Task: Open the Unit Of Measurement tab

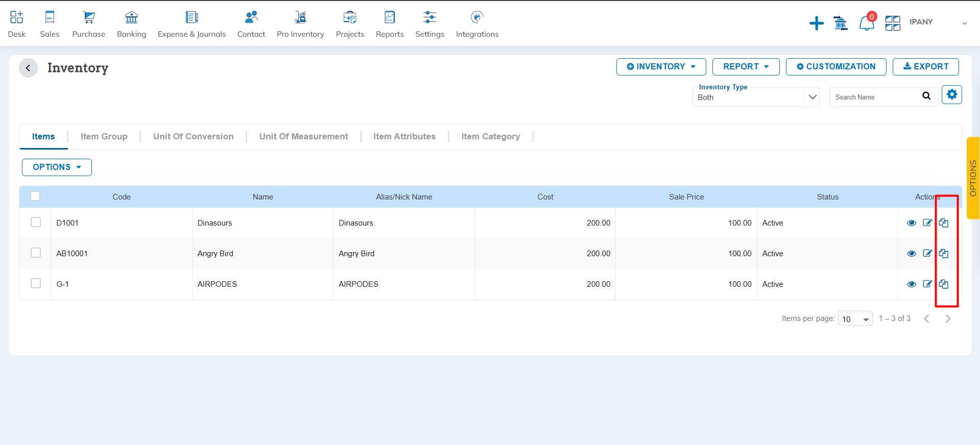Action: [x=303, y=136]
